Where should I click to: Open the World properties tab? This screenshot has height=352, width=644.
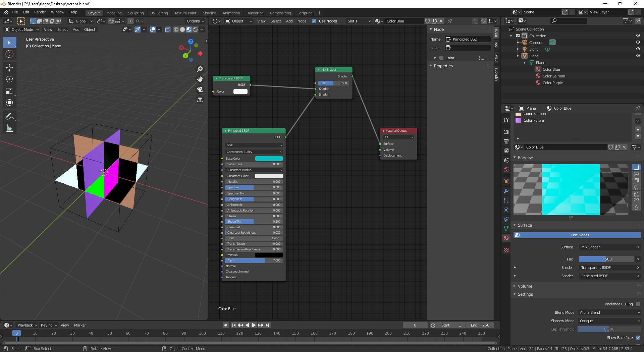pyautogui.click(x=506, y=170)
